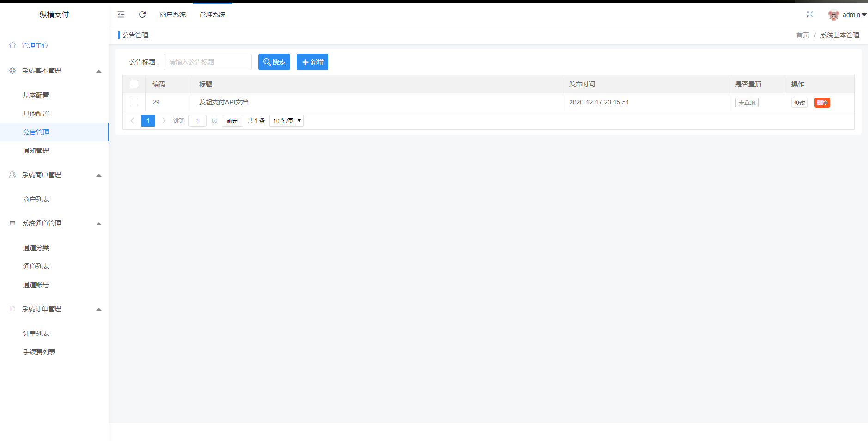Click the refresh page icon

point(142,14)
